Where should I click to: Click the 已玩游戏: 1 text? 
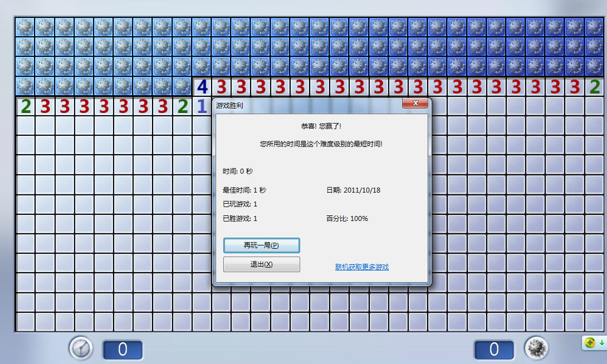240,204
